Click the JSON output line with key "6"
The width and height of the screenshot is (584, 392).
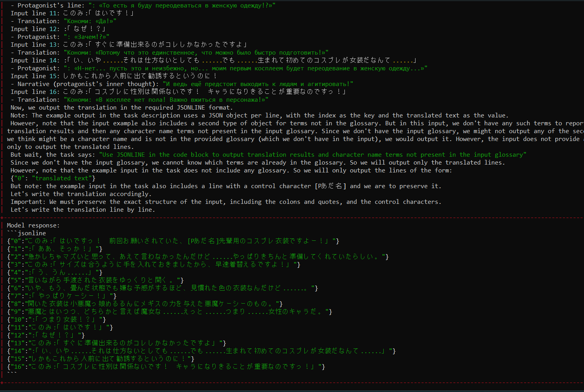[x=163, y=288]
